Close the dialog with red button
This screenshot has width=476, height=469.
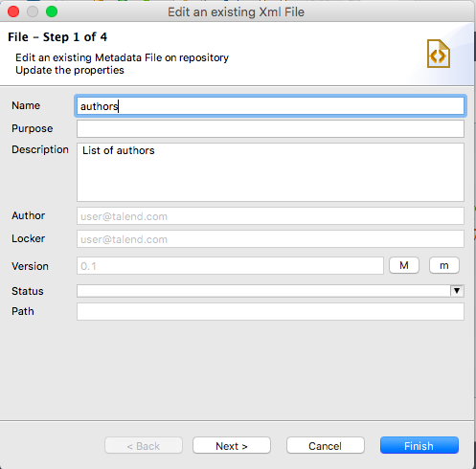point(13,11)
